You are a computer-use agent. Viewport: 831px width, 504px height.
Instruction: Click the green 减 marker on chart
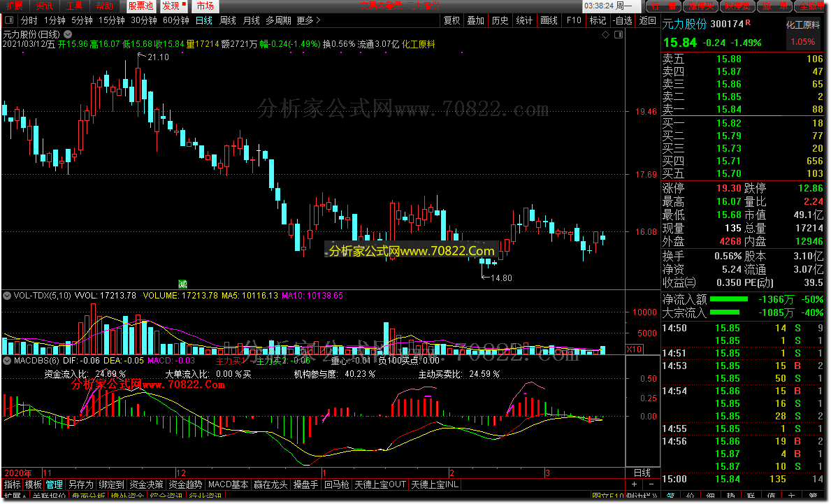click(x=182, y=284)
